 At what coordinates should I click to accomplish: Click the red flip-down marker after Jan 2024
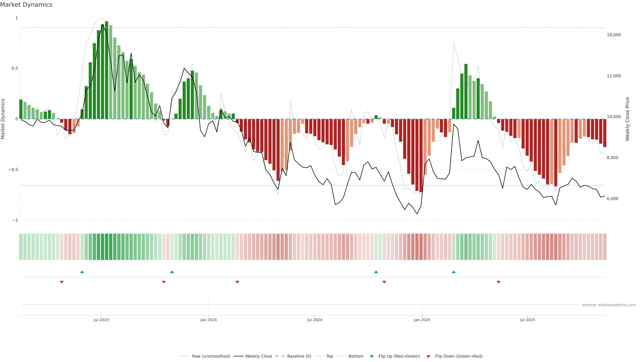[237, 282]
